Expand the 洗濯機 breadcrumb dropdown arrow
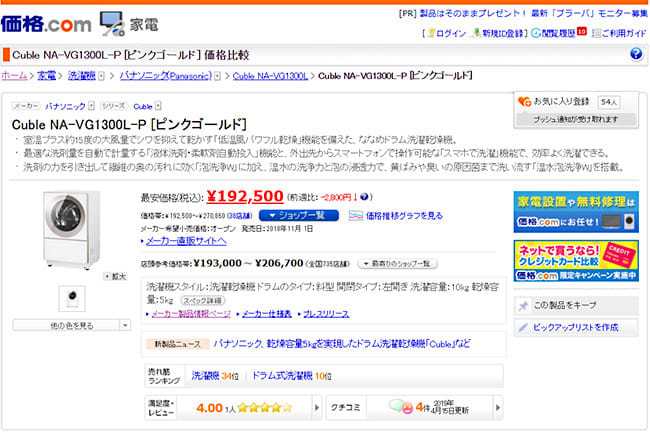Viewport: 650px width, 432px height. tap(101, 76)
